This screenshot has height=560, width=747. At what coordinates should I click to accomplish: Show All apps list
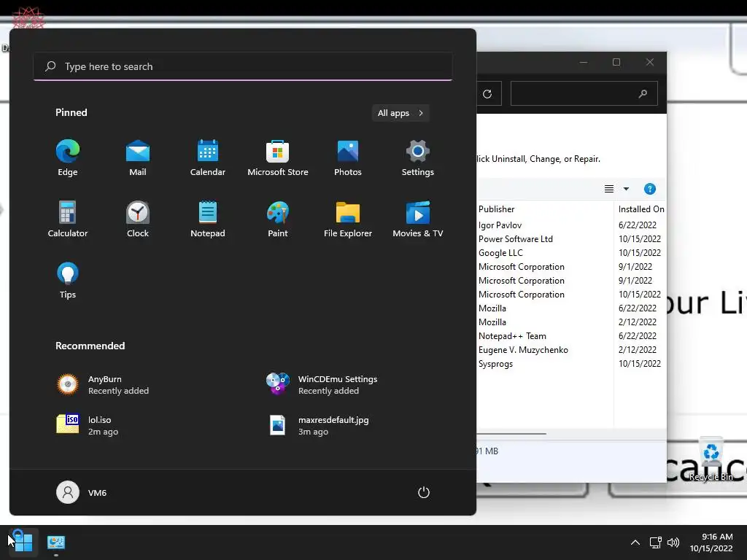tap(400, 113)
